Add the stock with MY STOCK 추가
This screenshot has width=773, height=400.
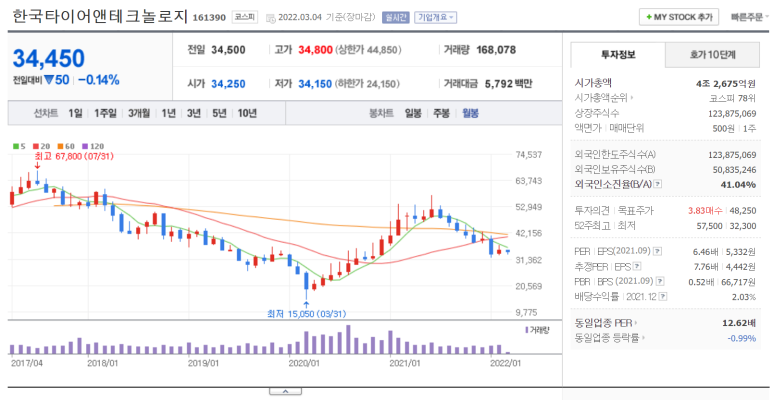pyautogui.click(x=679, y=17)
